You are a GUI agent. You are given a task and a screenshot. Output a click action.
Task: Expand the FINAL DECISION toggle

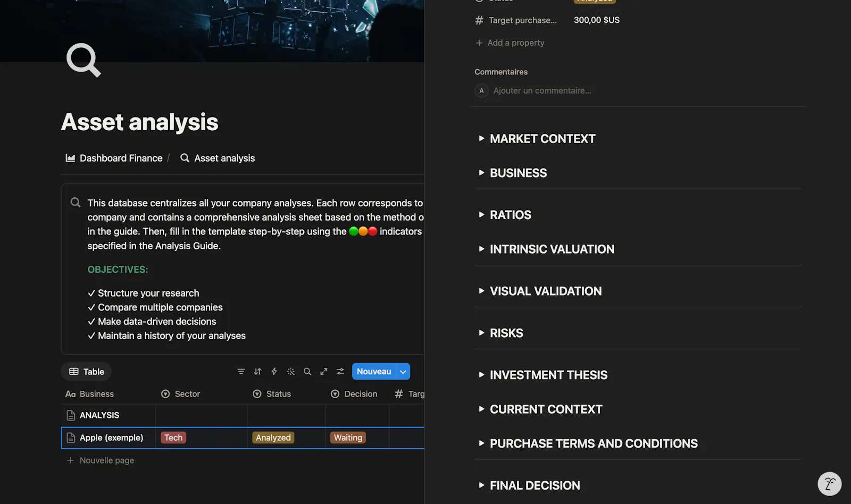[481, 485]
